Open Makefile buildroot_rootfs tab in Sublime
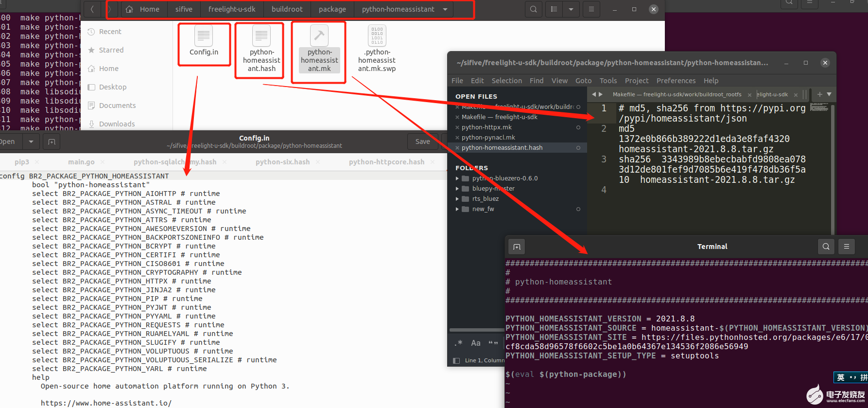 [677, 94]
